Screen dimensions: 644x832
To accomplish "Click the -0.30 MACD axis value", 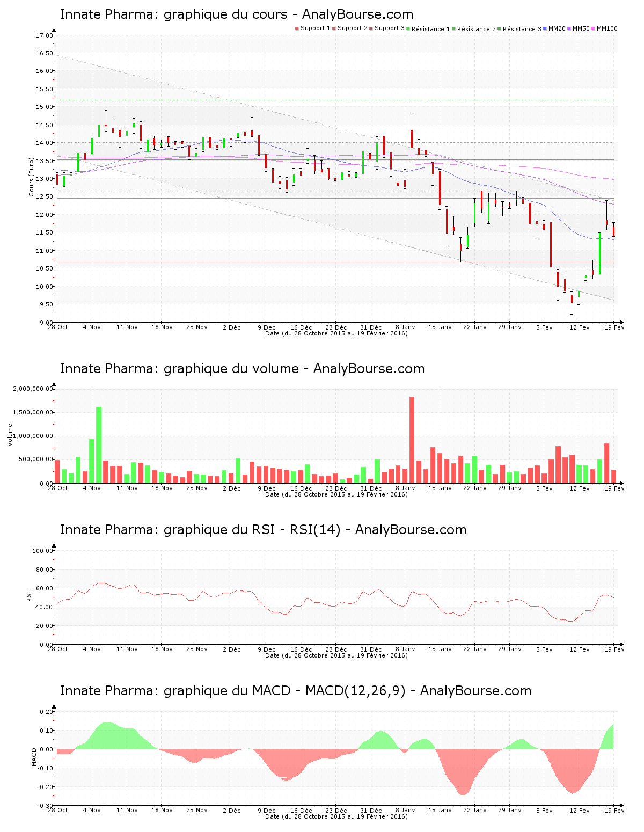I will 45,806.
